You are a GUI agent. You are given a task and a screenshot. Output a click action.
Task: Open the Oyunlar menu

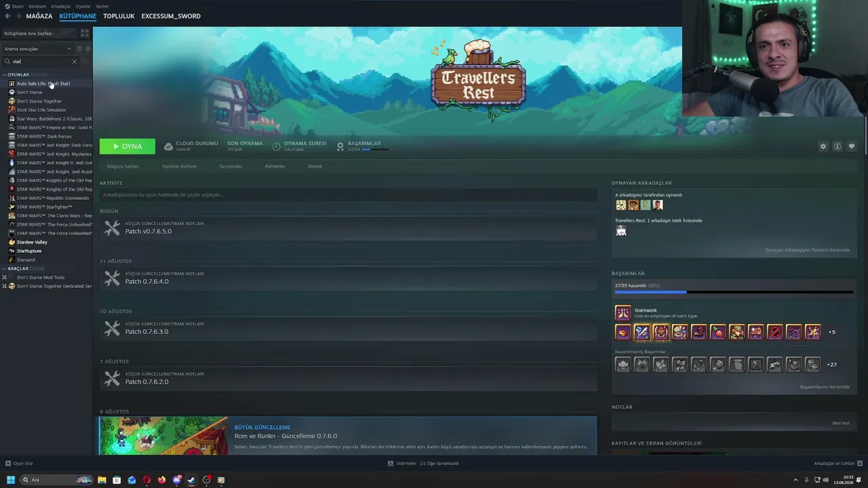click(x=83, y=6)
